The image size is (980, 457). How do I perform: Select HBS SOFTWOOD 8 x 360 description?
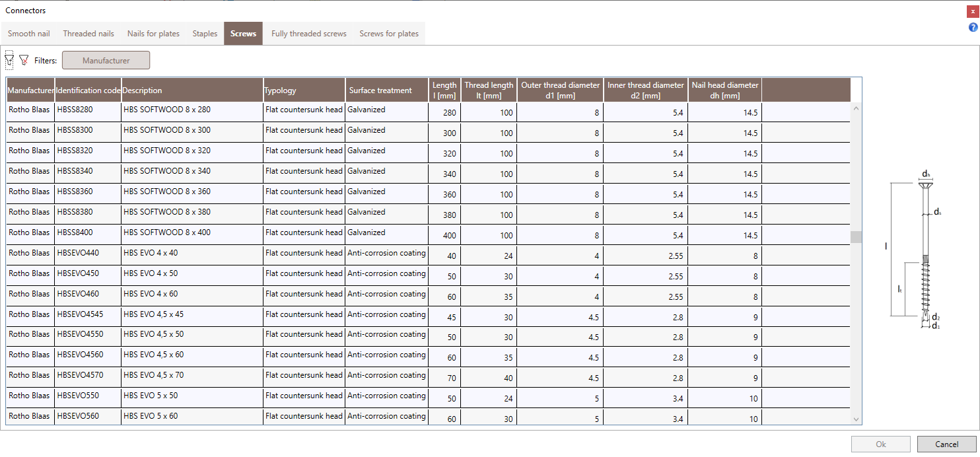click(x=192, y=194)
